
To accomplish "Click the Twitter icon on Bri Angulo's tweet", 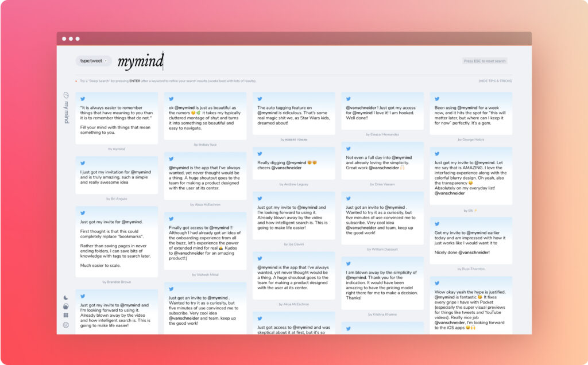I will pos(83,163).
